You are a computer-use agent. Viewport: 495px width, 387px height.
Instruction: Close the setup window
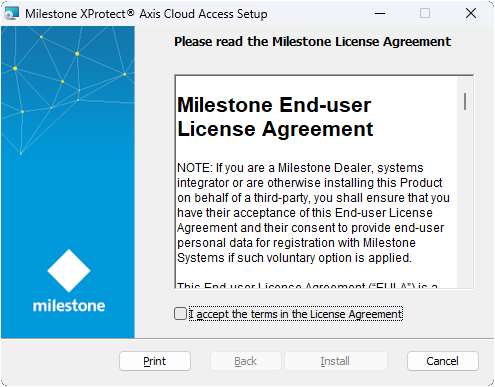pyautogui.click(x=471, y=13)
